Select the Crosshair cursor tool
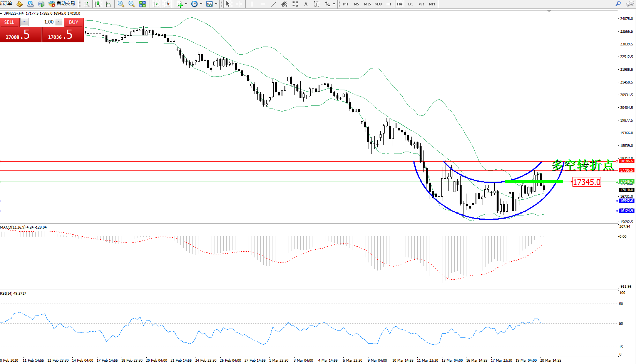636x364 pixels. click(239, 4)
